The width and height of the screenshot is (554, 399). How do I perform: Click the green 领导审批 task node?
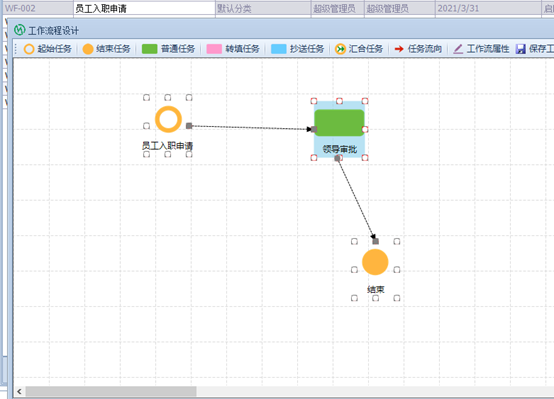click(x=339, y=123)
